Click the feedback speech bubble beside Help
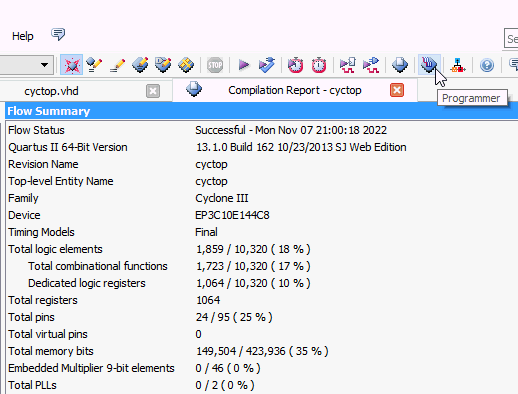Image resolution: width=518 pixels, height=394 pixels. pyautogui.click(x=58, y=34)
